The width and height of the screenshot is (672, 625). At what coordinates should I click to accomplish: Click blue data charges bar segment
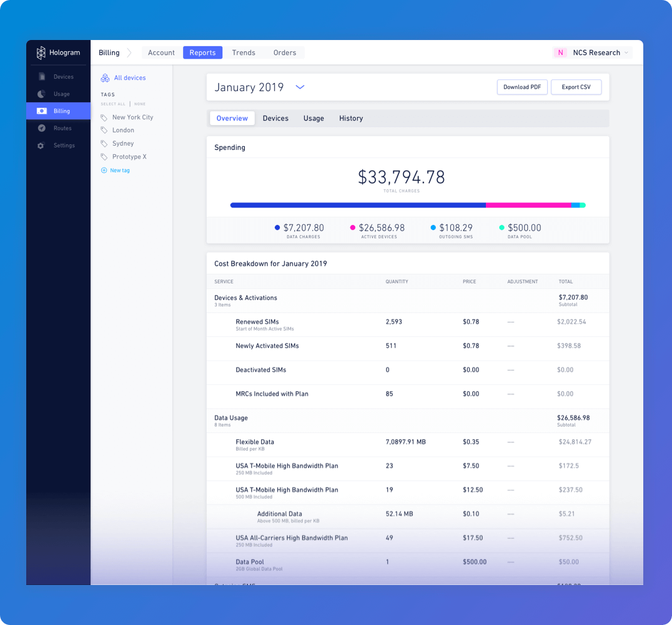click(x=358, y=205)
